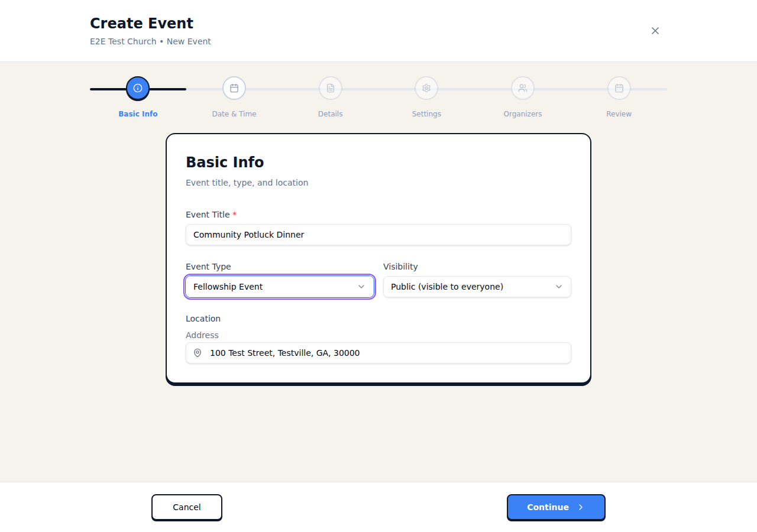Image resolution: width=757 pixels, height=532 pixels.
Task: Open the Event Type dropdown
Action: click(279, 287)
